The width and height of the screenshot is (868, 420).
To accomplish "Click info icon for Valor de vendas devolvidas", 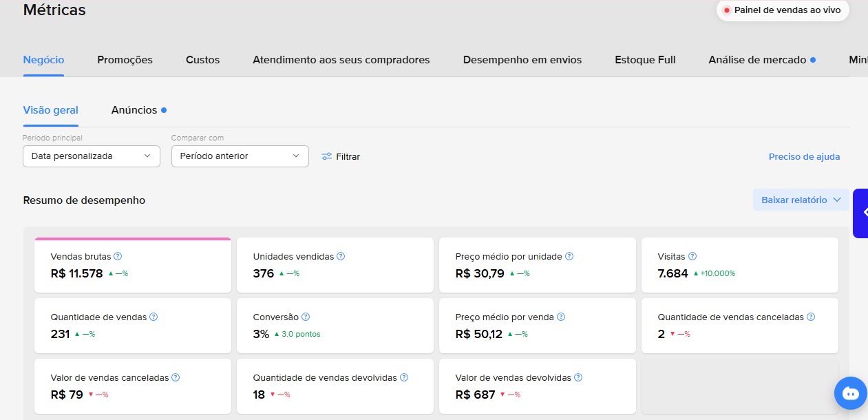I will [x=578, y=377].
